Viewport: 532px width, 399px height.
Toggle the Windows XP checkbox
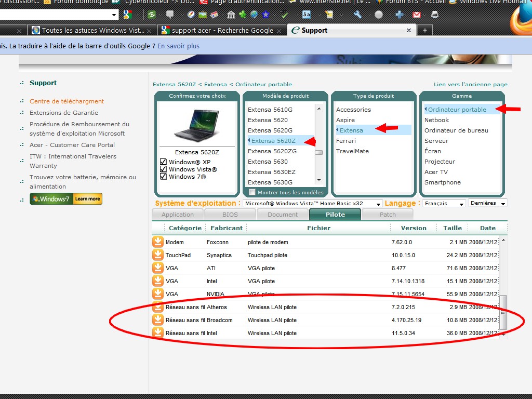click(x=164, y=162)
